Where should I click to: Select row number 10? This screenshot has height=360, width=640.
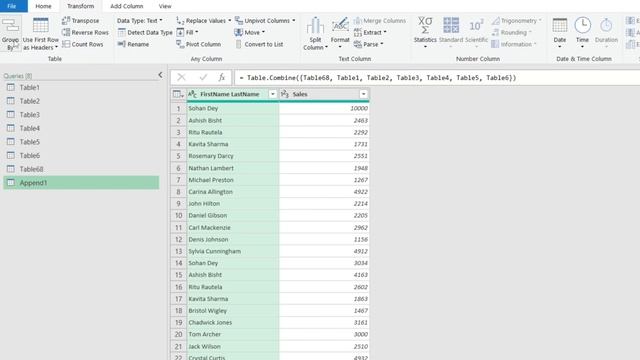click(x=178, y=216)
